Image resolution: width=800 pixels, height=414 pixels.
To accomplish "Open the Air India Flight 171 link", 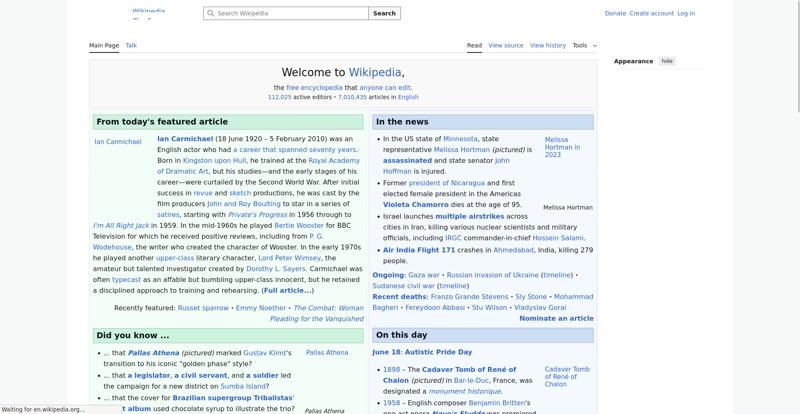I will [x=419, y=250].
